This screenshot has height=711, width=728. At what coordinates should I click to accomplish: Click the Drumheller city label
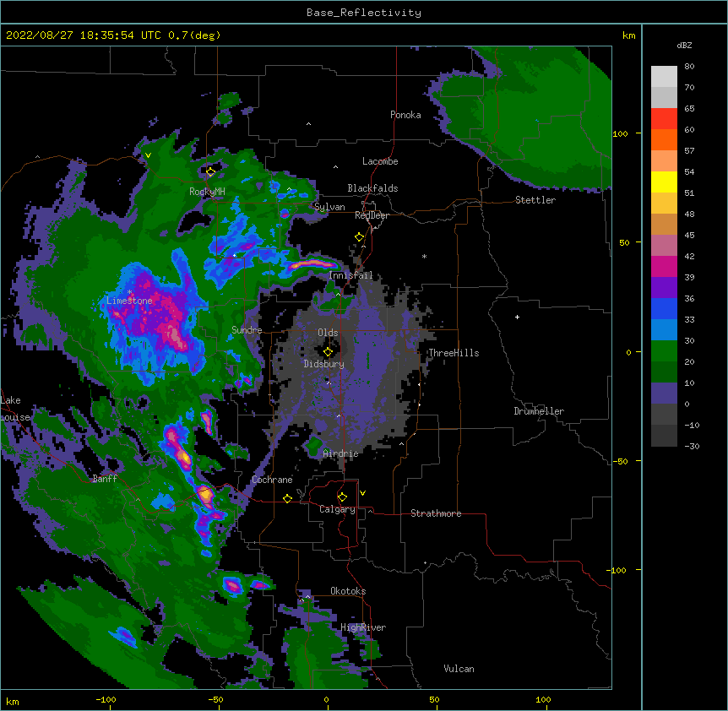pos(539,411)
